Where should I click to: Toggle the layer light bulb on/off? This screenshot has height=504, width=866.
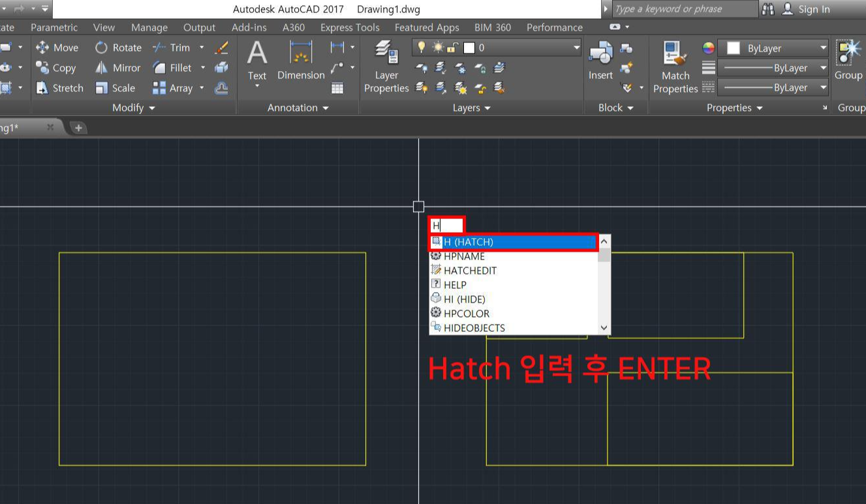[422, 47]
